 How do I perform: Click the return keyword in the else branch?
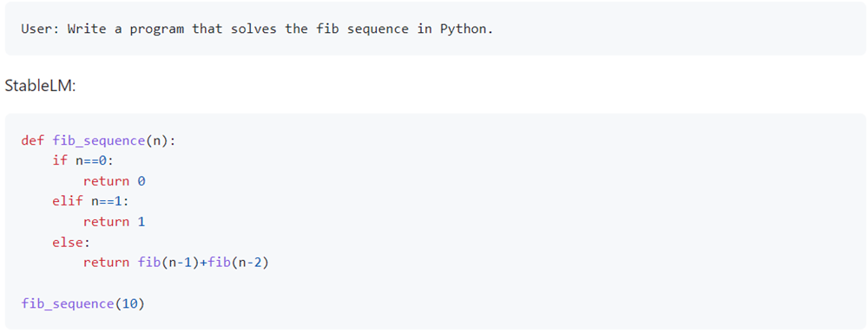(x=106, y=263)
